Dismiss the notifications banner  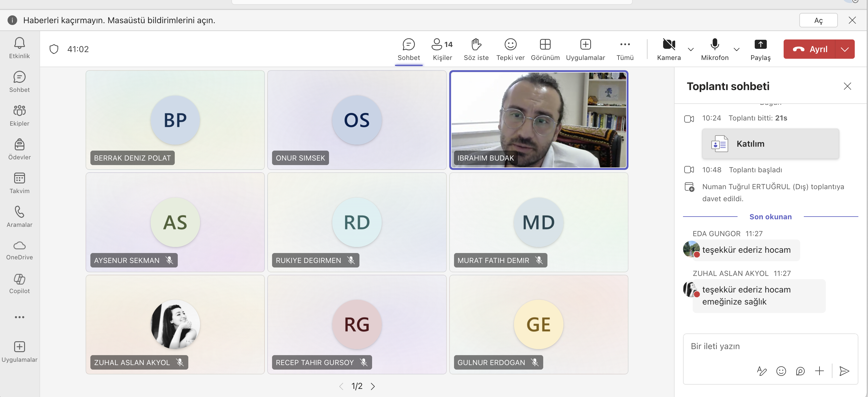(x=852, y=20)
